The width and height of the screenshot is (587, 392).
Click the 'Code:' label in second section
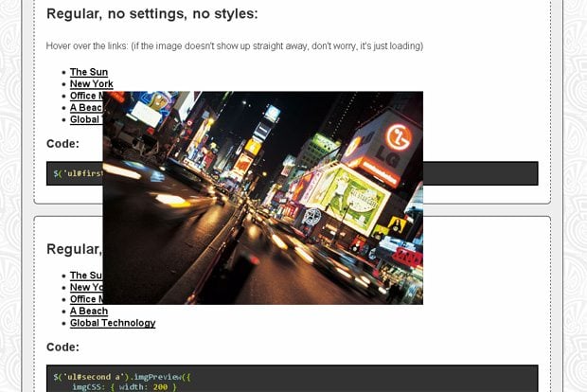62,347
